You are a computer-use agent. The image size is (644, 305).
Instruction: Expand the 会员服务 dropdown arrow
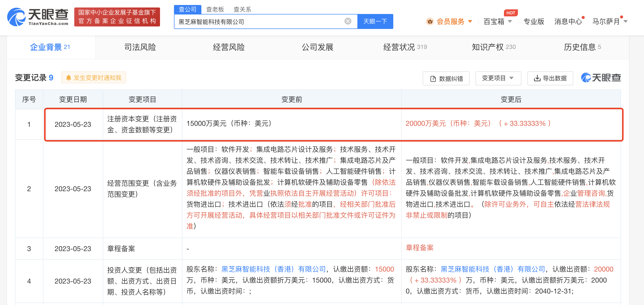(x=470, y=21)
